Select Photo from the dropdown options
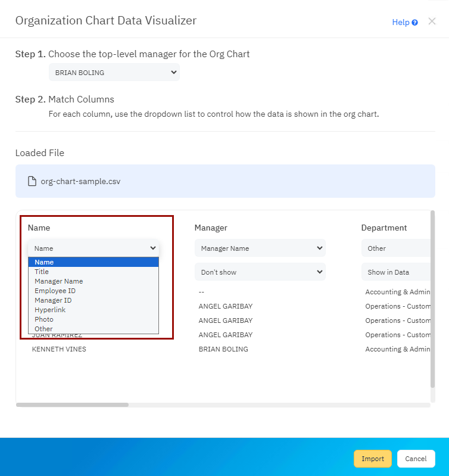 [44, 319]
